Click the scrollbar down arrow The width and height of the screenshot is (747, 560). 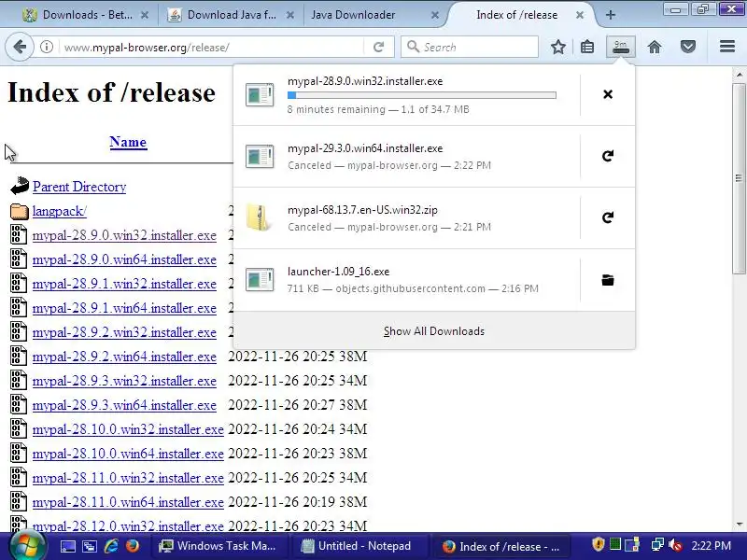point(739,525)
